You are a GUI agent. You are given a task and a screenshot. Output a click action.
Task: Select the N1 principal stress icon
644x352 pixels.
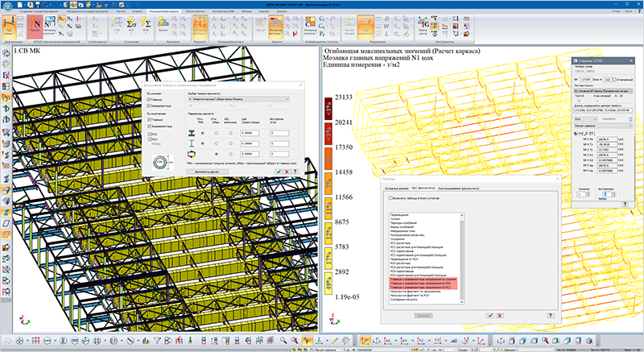[x=61, y=19]
